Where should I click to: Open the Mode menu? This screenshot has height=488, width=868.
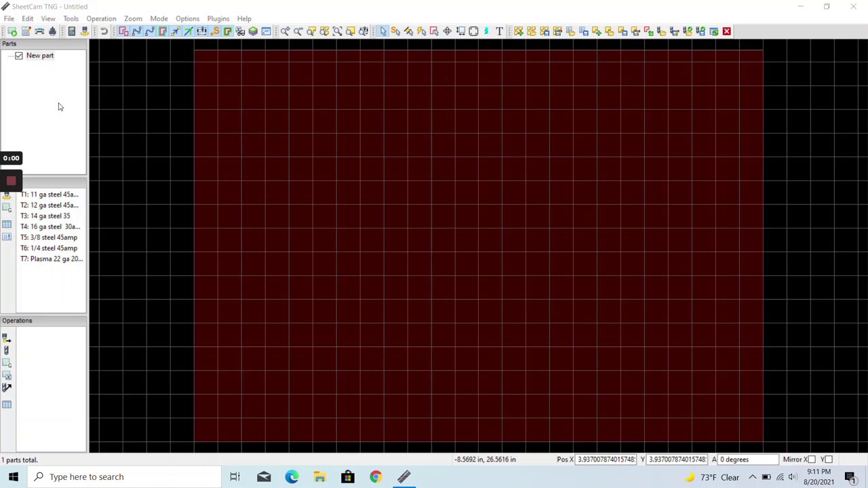[159, 18]
